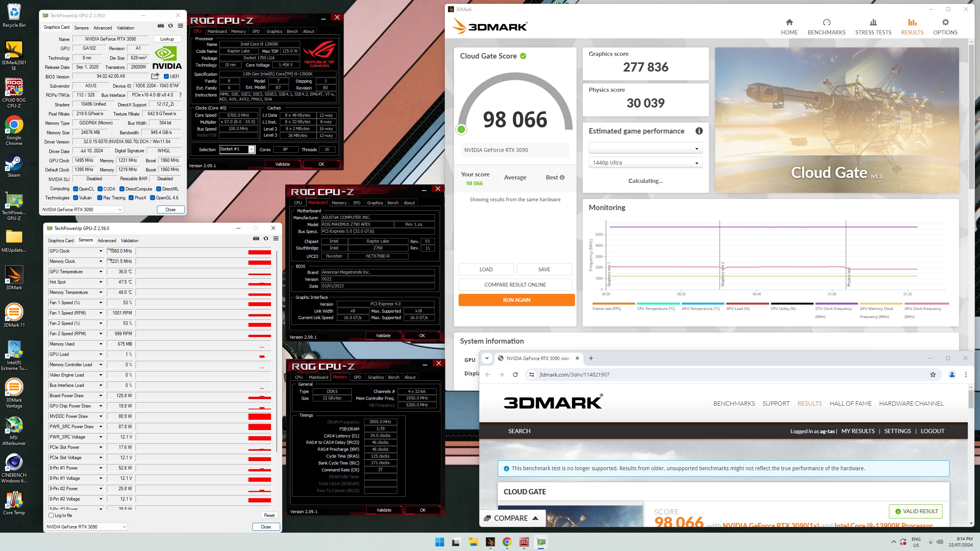Expand GPU Temperature sensor dropdown arrow

point(101,272)
